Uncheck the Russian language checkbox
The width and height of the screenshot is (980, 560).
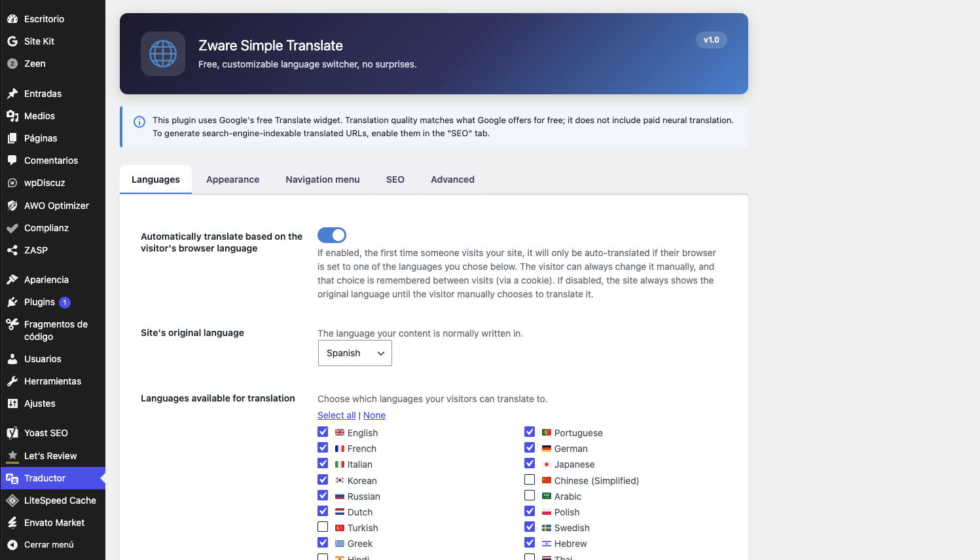pos(323,495)
